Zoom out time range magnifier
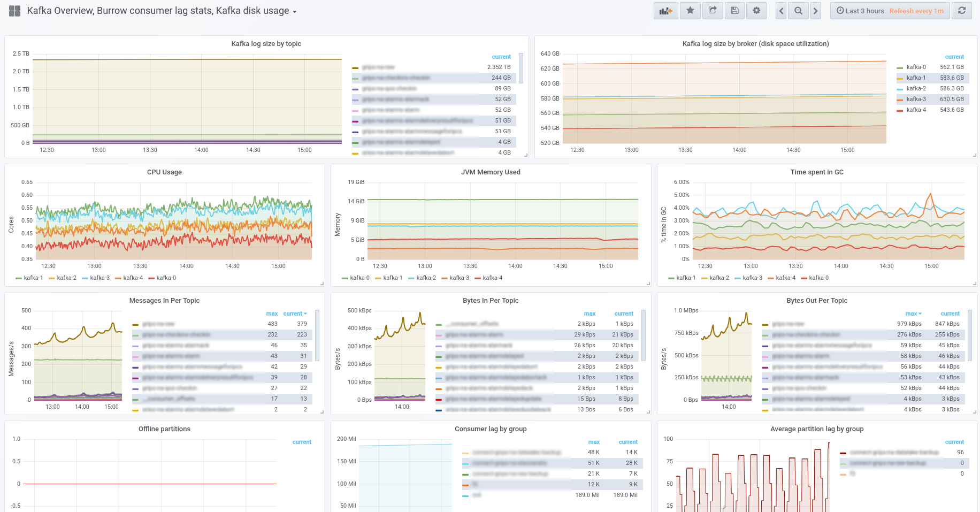The width and height of the screenshot is (980, 512). pyautogui.click(x=798, y=11)
